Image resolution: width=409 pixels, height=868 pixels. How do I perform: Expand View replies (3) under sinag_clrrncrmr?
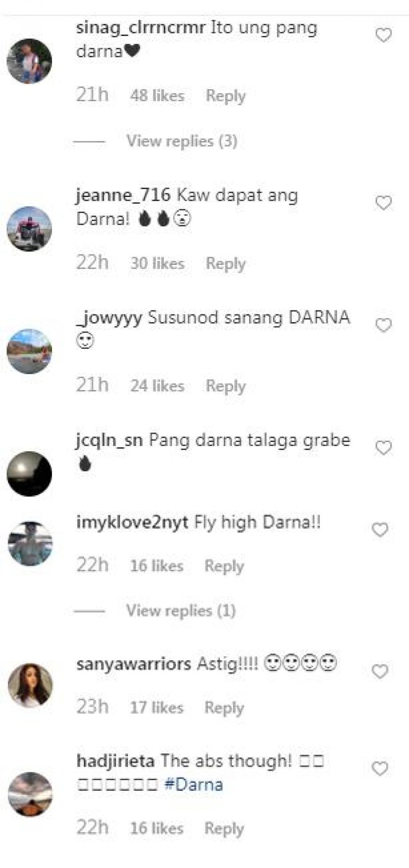(x=182, y=141)
